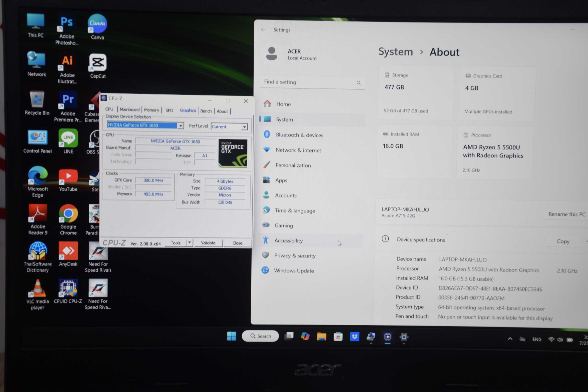
Task: Go back using Settings back arrow
Action: point(263,29)
